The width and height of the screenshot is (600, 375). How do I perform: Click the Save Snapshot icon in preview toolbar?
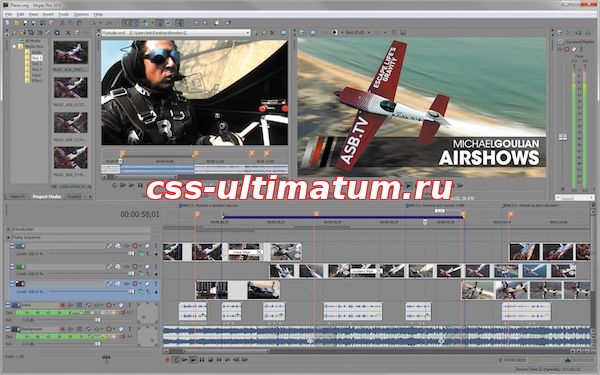pyautogui.click(x=403, y=33)
